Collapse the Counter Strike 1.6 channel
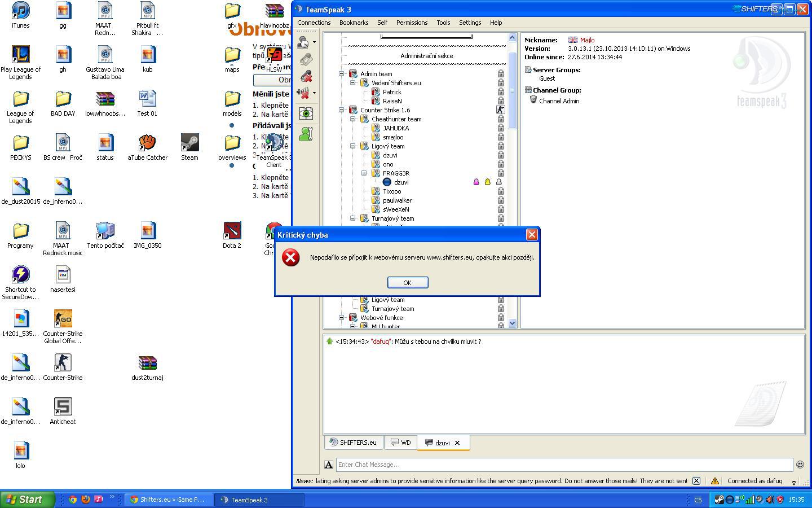The width and height of the screenshot is (812, 508). click(x=342, y=110)
